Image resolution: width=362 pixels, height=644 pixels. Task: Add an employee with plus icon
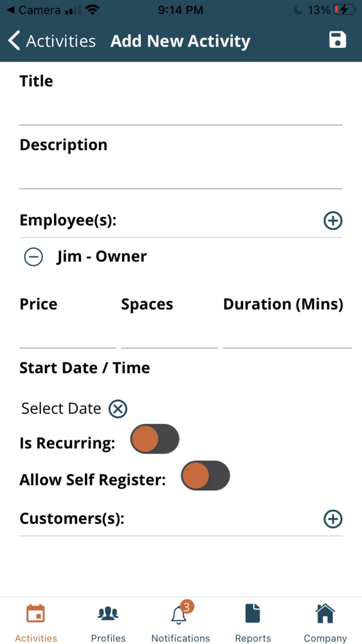333,221
